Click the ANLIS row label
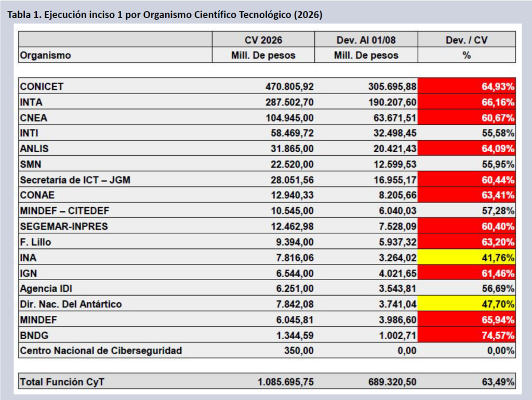Image resolution: width=532 pixels, height=400 pixels. [34, 149]
